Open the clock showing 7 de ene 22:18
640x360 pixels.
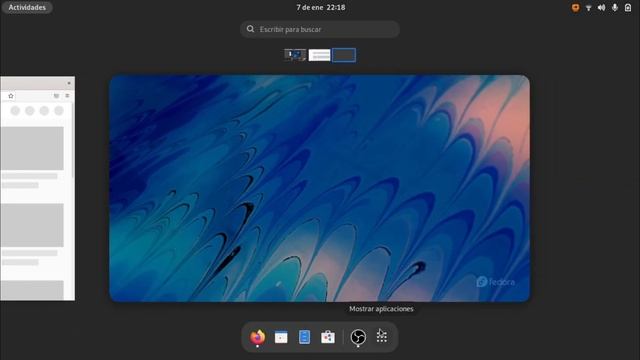coord(321,7)
